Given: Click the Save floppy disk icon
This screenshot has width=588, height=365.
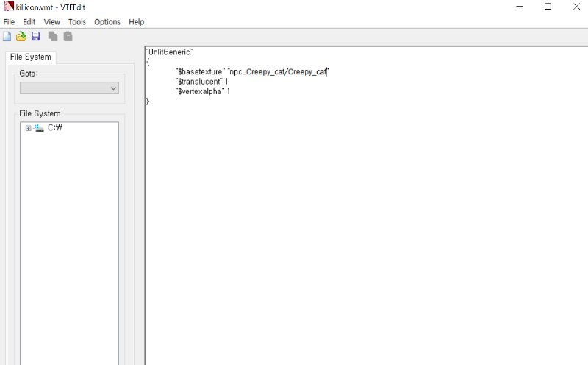Looking at the screenshot, I should click(35, 36).
